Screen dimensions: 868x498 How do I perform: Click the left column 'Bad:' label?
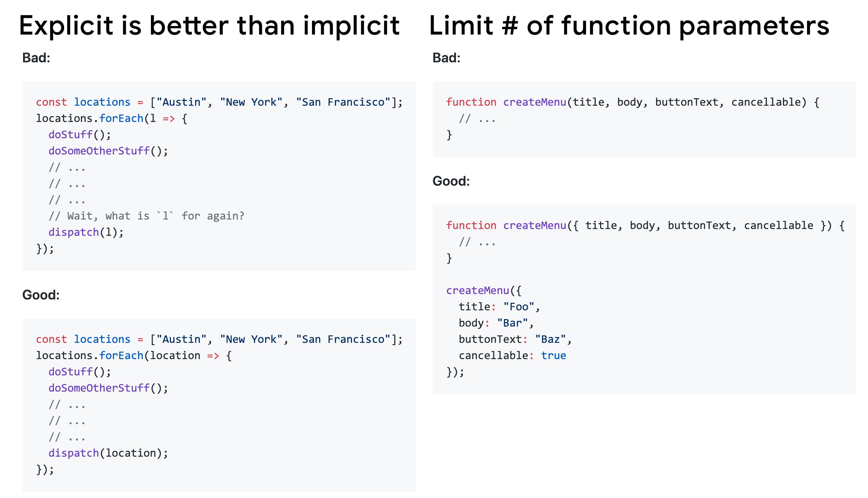(36, 58)
